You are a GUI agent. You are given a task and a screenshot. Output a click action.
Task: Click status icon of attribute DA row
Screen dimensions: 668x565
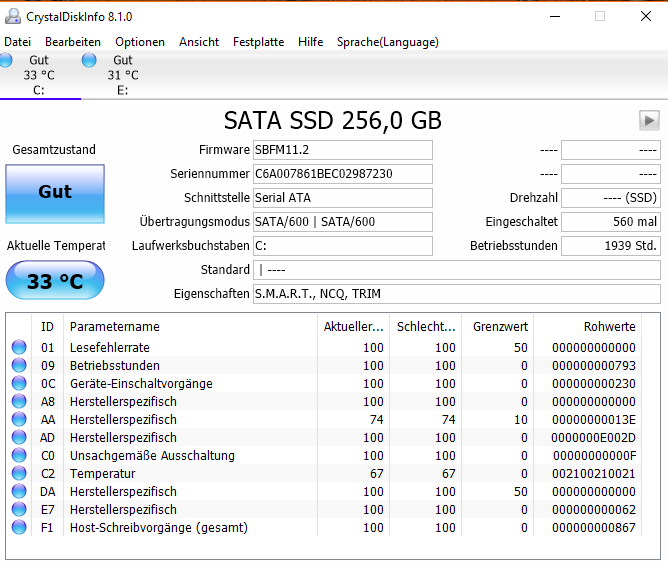click(x=19, y=491)
